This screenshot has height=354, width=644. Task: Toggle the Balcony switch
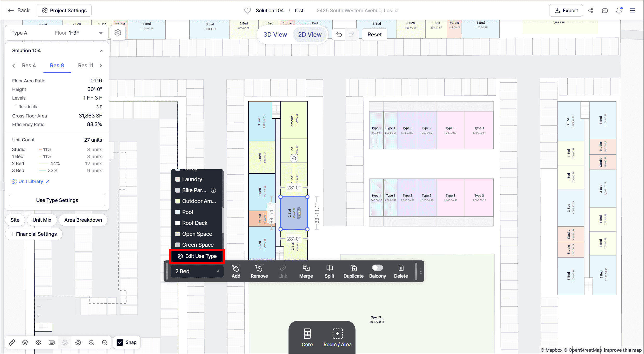(377, 268)
